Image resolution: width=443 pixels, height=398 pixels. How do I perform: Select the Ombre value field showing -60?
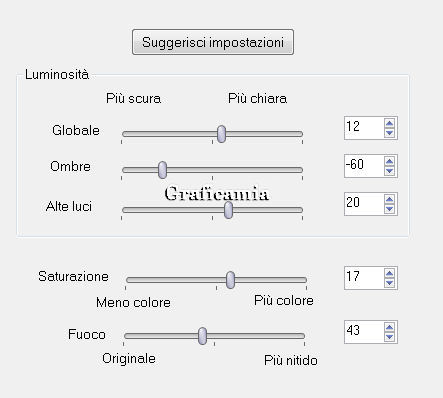pos(364,166)
